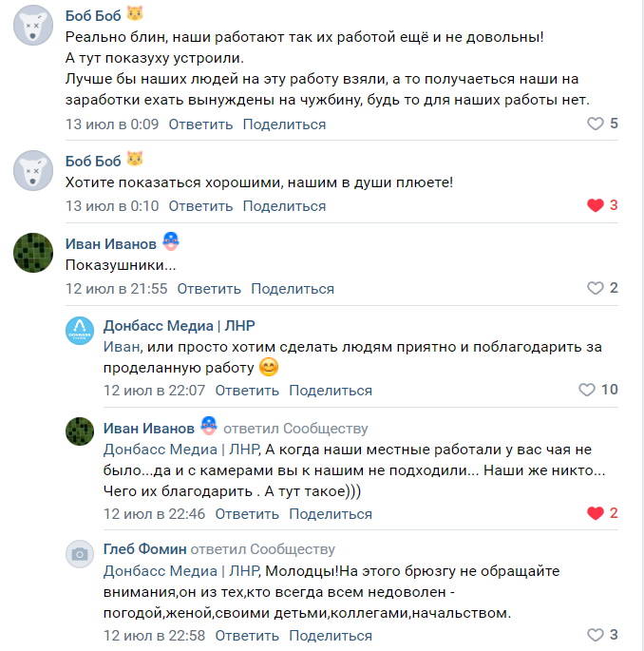Viewport: 644px width, 651px height.
Task: Reply to Донбасс Медиа's 22:07 comment
Action: 247,390
